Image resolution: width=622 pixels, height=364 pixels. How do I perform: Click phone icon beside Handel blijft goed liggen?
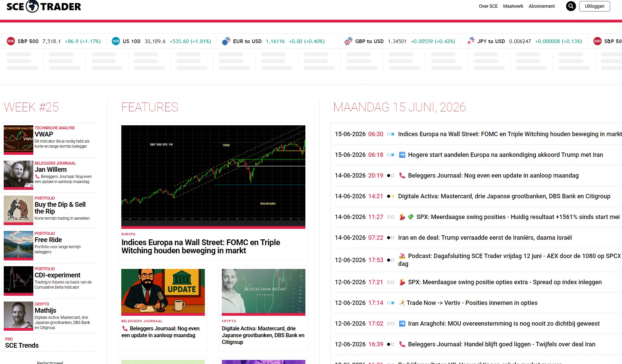coord(402,344)
